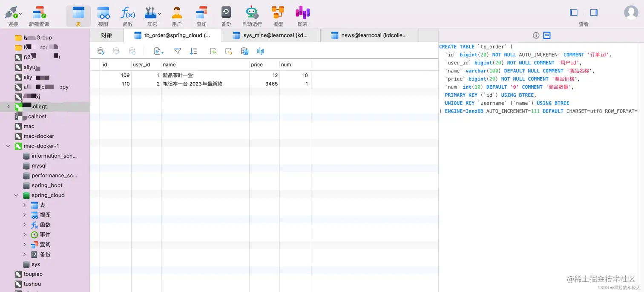Open the 查询 (Query) toolbar icon
Screen dimensions: 644x292
tap(201, 16)
